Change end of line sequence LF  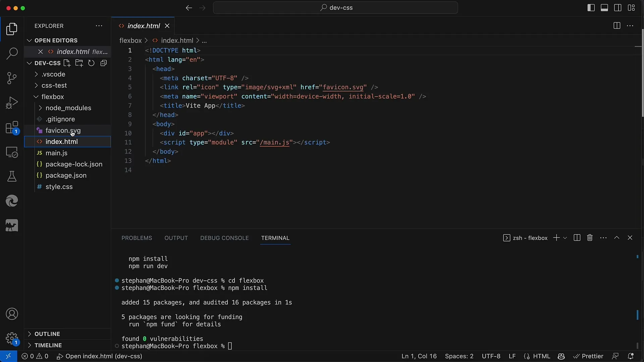[512, 356]
